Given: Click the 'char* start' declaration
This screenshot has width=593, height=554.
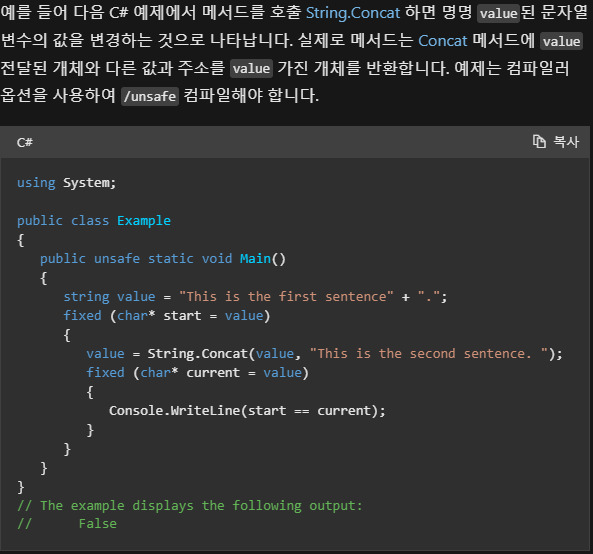Looking at the screenshot, I should click(x=159, y=315).
